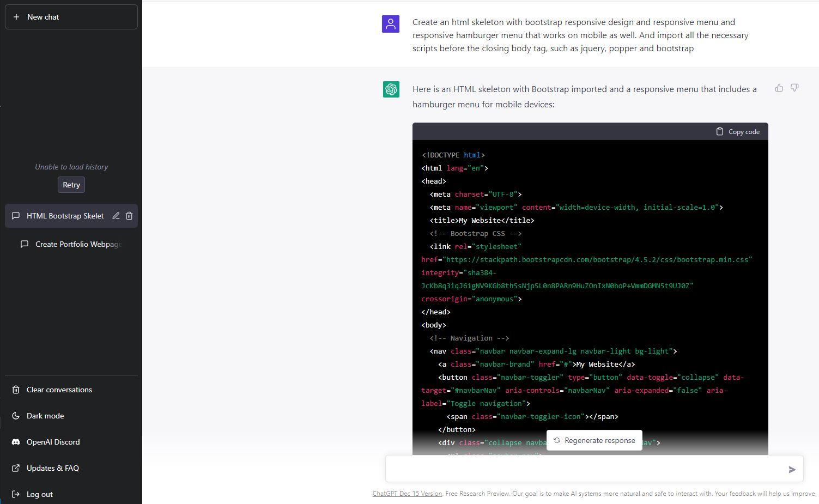Click Log out
The image size is (819, 504).
(39, 494)
